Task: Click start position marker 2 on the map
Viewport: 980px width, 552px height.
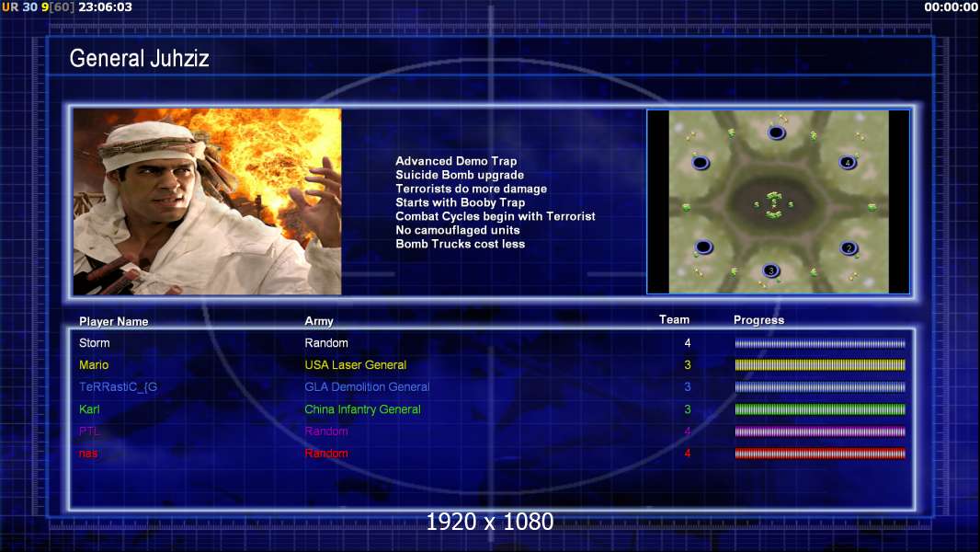Action: click(849, 248)
